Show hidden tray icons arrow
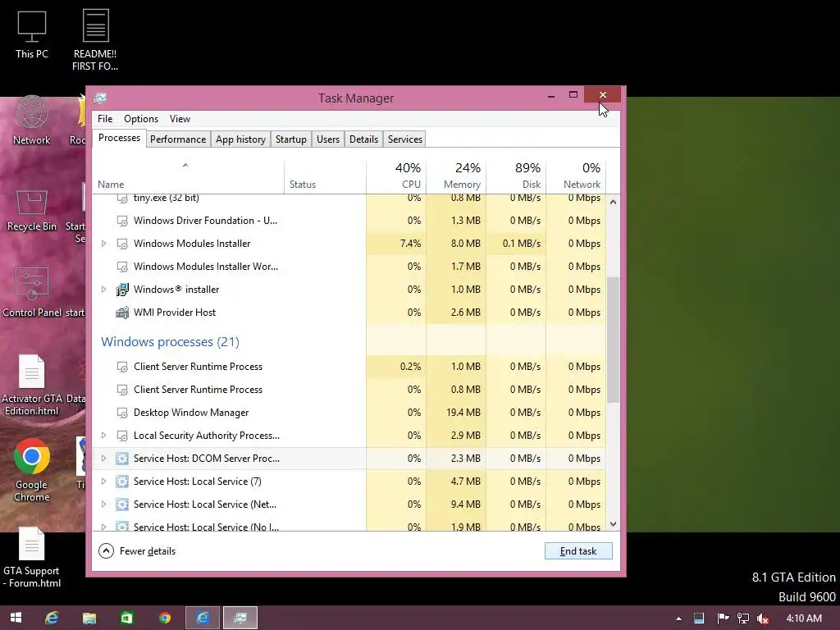Viewport: 840px width, 630px height. (678, 619)
